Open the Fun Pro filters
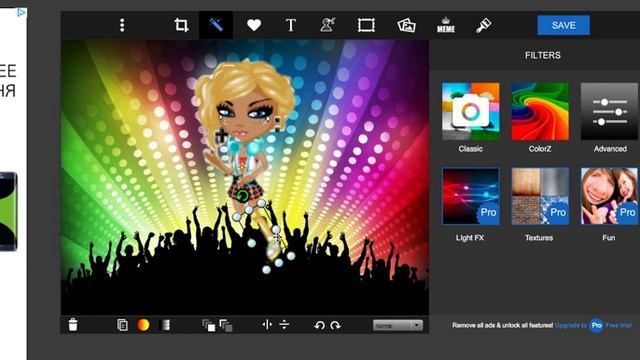 (610, 196)
